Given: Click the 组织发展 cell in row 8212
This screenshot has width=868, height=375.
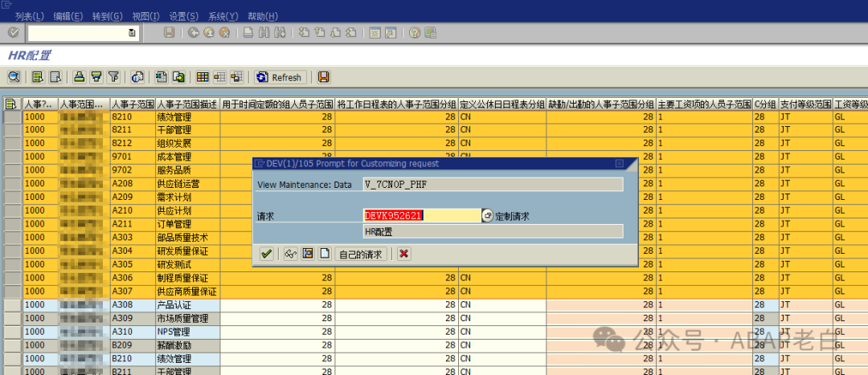Looking at the screenshot, I should (x=187, y=143).
